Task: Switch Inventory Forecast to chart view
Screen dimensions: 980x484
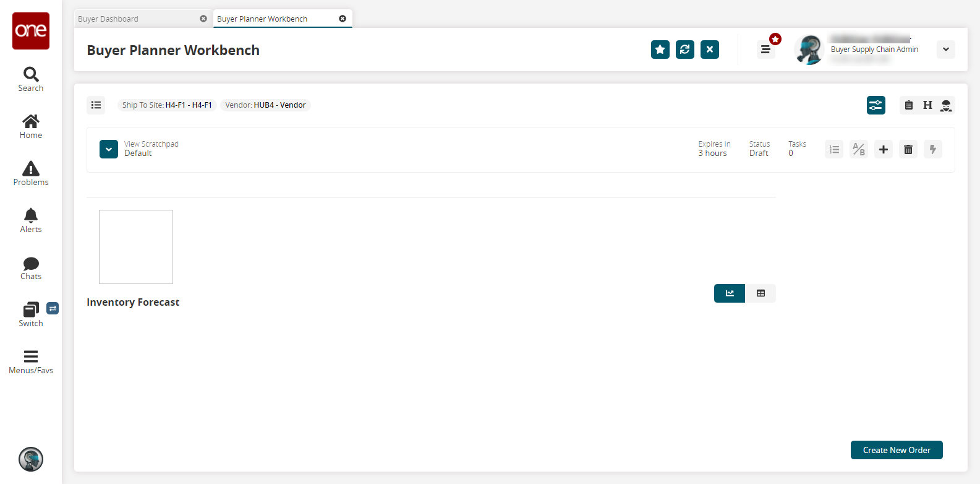Action: point(730,293)
